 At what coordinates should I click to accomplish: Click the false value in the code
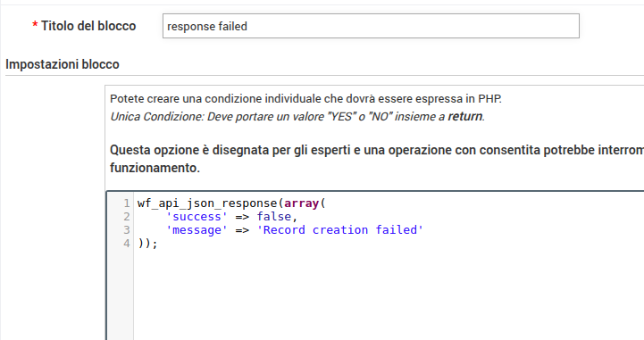[274, 217]
